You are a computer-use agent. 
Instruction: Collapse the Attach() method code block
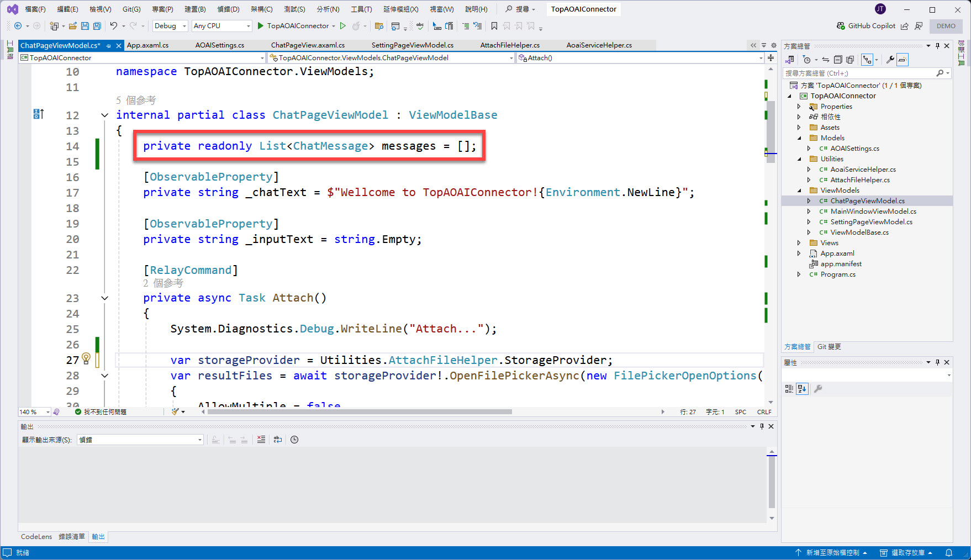coord(104,298)
